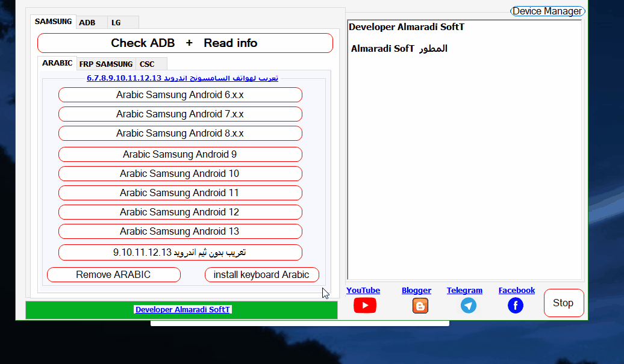Open the Telegram text link
Image resolution: width=624 pixels, height=364 pixels.
pyautogui.click(x=464, y=291)
